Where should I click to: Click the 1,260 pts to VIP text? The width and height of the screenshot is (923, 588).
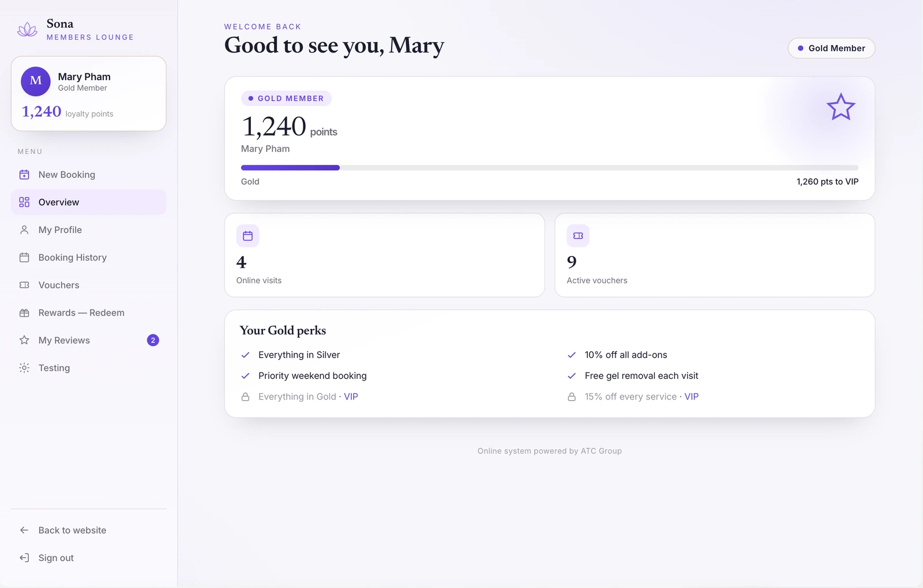(x=827, y=182)
